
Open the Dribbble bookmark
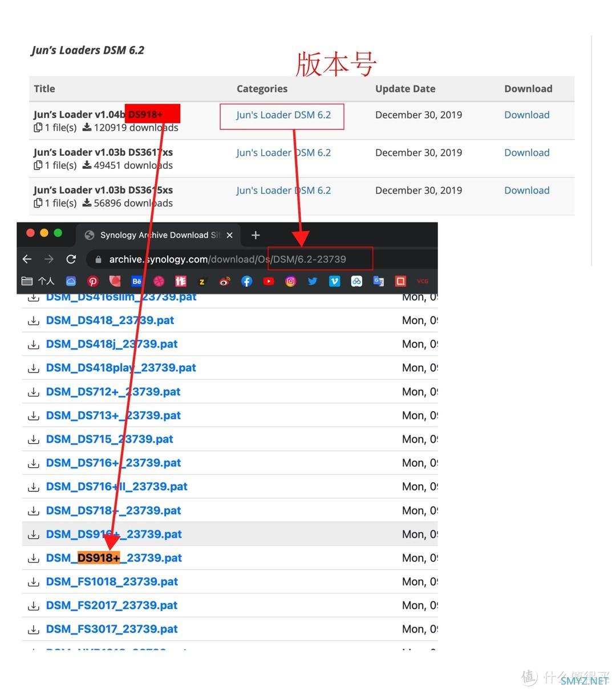[x=159, y=281]
